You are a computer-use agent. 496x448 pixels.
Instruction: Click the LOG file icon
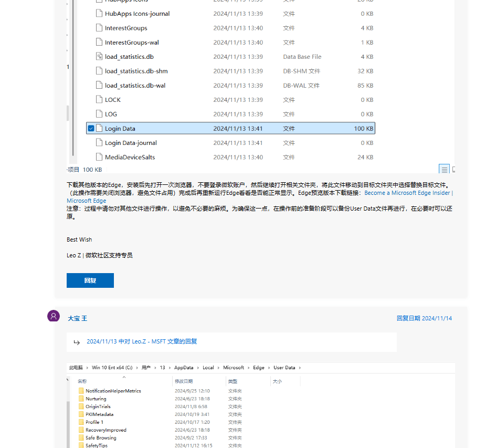tap(99, 114)
